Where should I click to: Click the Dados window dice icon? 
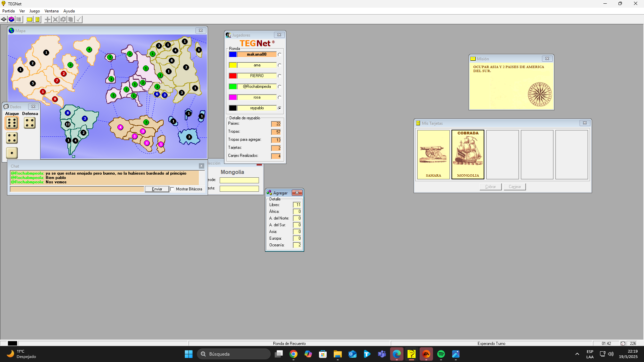[x=6, y=107]
